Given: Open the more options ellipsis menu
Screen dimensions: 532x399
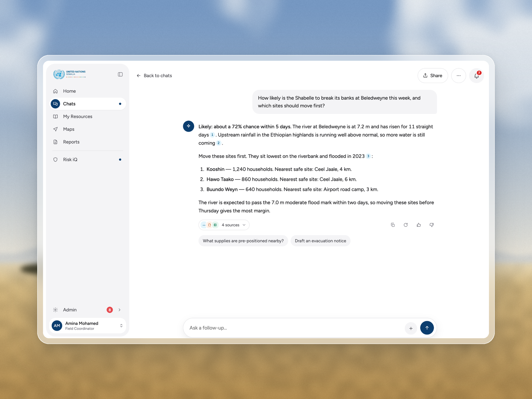Looking at the screenshot, I should (x=459, y=76).
